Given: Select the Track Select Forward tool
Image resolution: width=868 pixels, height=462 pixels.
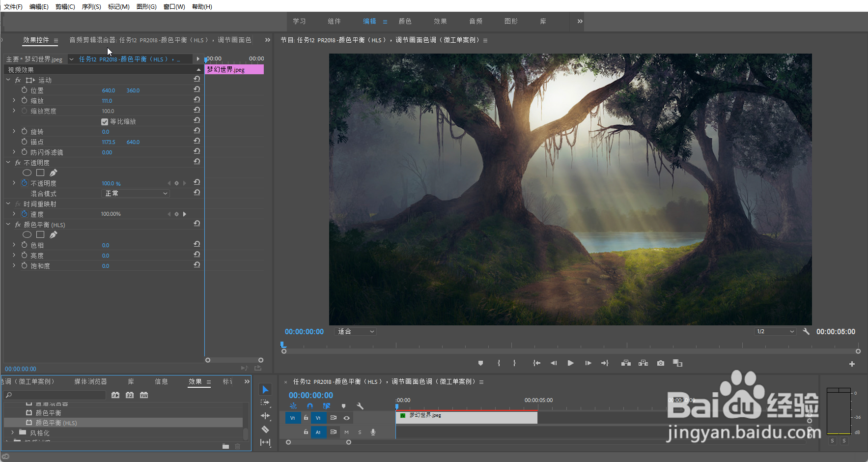Looking at the screenshot, I should [x=265, y=403].
